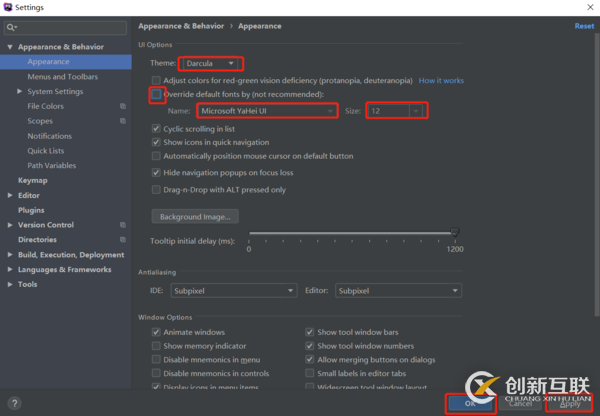Enable Disable mnemonics in controls
This screenshot has height=416, width=600.
[x=156, y=373]
